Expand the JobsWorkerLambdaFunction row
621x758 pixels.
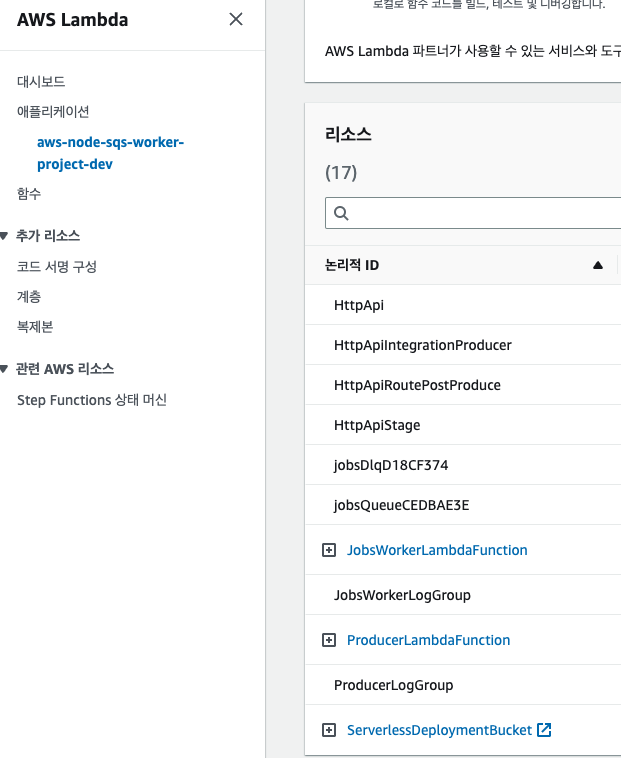(x=329, y=550)
